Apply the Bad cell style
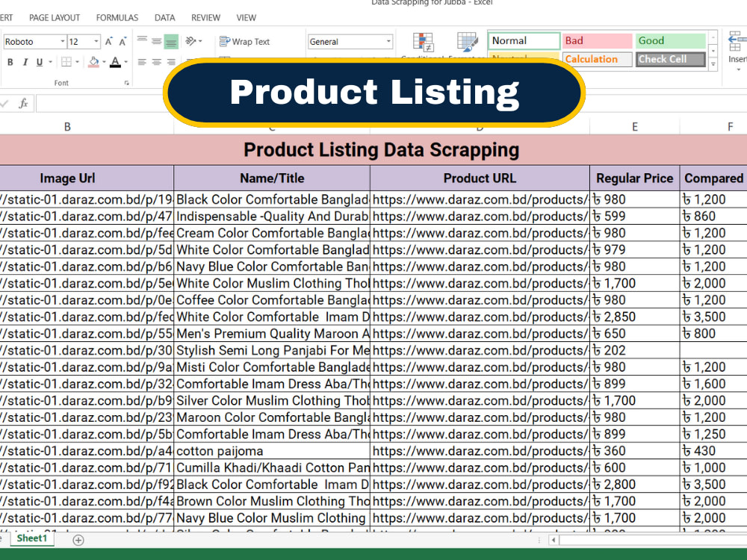This screenshot has height=560, width=747. click(x=597, y=40)
